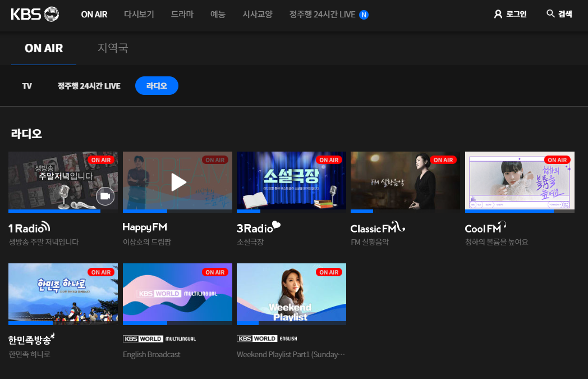The width and height of the screenshot is (588, 379).
Task: Click program title 소설극장 under 3Radio
Action: pyautogui.click(x=250, y=242)
